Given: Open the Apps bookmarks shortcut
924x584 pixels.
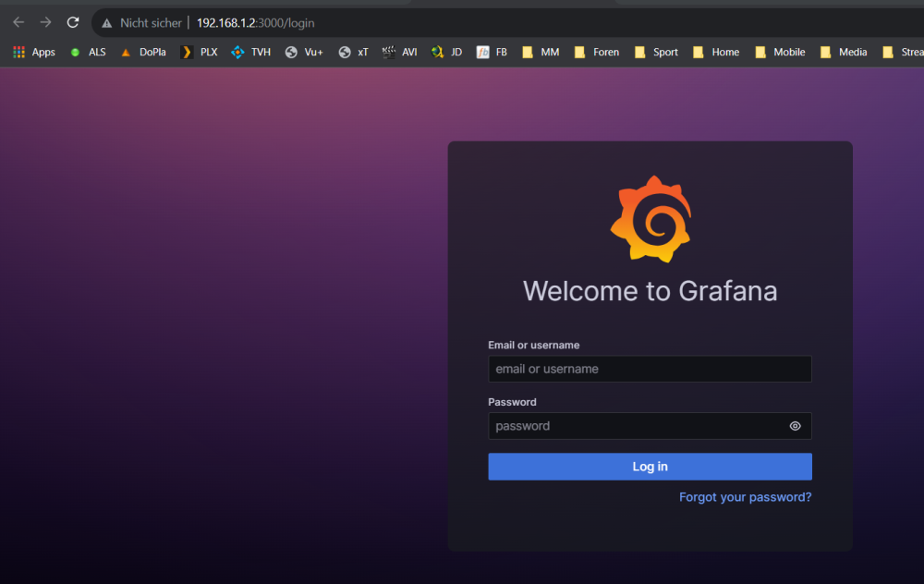Looking at the screenshot, I should coord(34,52).
